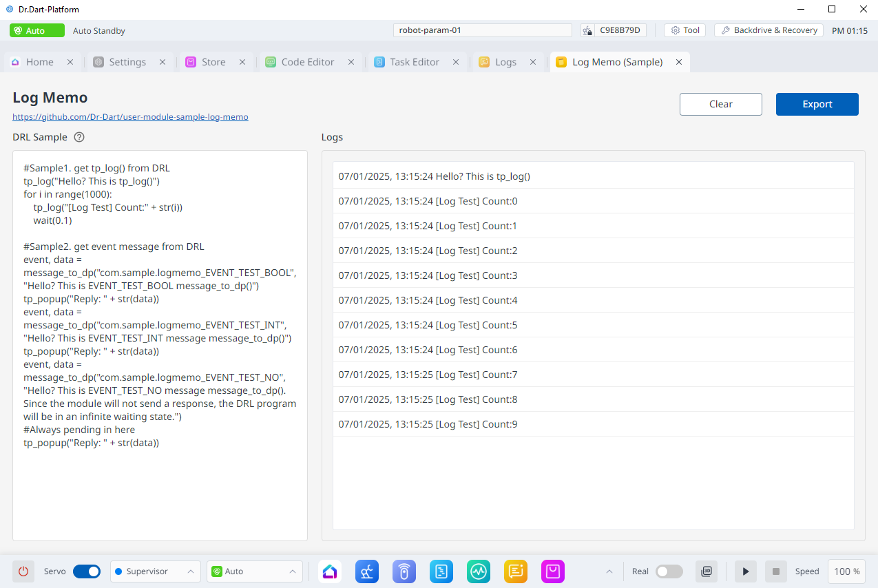Image resolution: width=878 pixels, height=588 pixels.
Task: Expand the Supervisor role dropdown
Action: (x=156, y=571)
